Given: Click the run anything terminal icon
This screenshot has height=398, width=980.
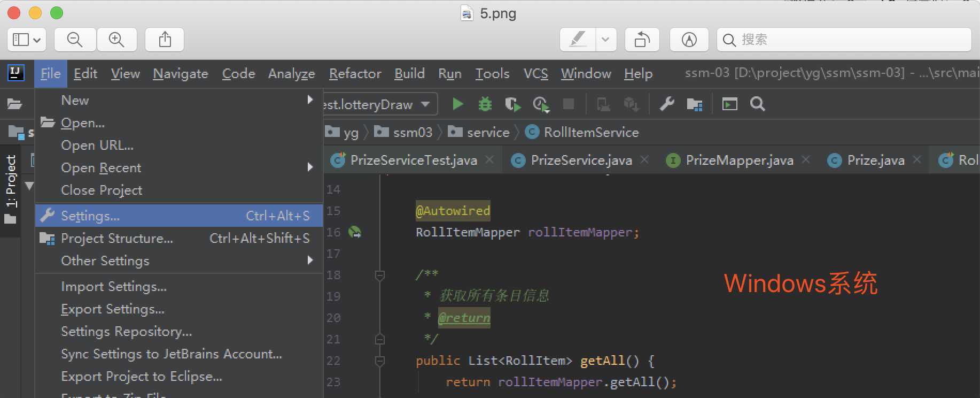Looking at the screenshot, I should click(730, 104).
